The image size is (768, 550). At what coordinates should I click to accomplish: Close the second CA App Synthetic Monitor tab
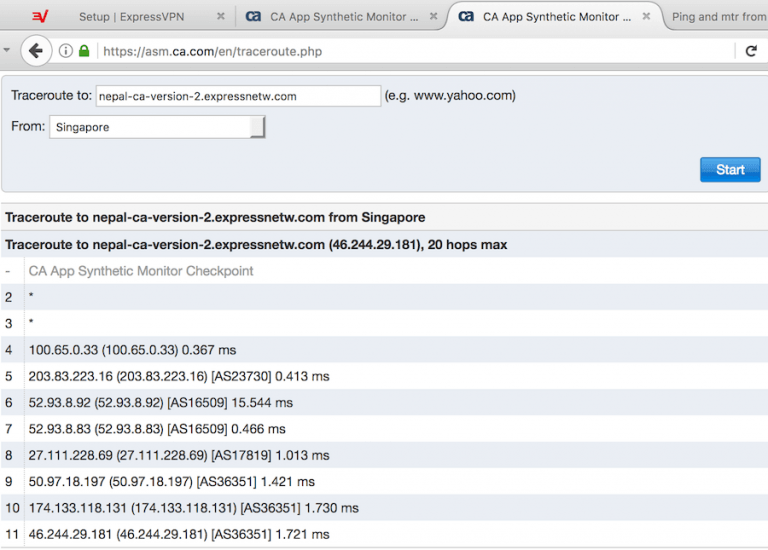[433, 17]
